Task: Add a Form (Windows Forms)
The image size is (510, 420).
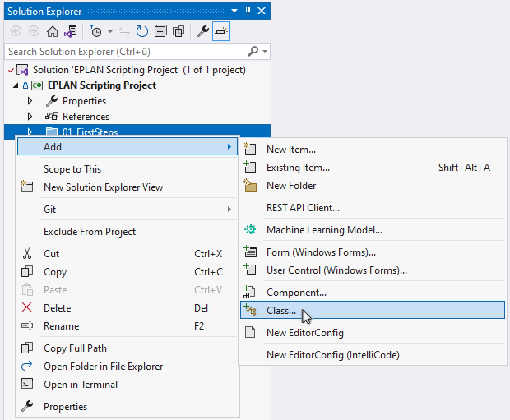Action: (373, 252)
